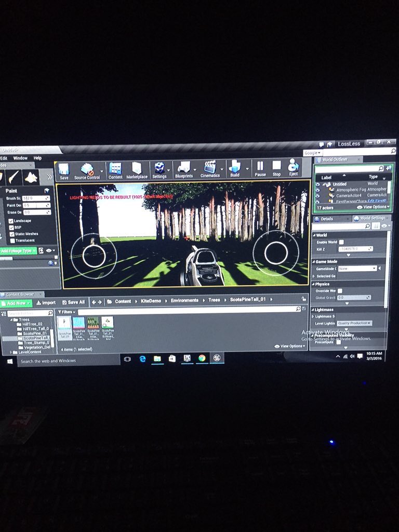The image size is (399, 532).
Task: Toggle visibility of the Untitled world row
Action: click(x=317, y=184)
